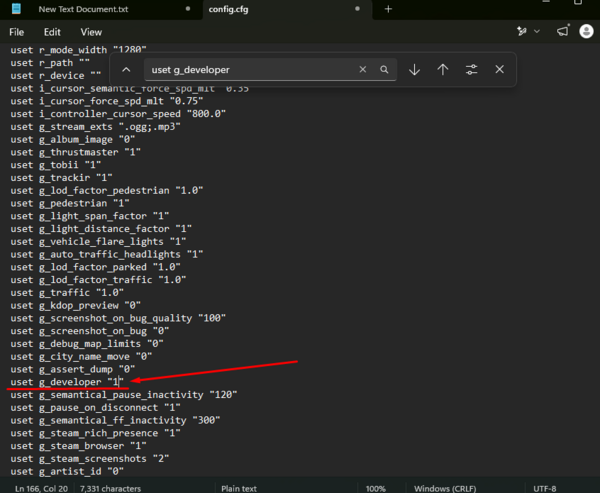Click the line uset g_album_image "0"
The image size is (600, 493).
point(73,140)
